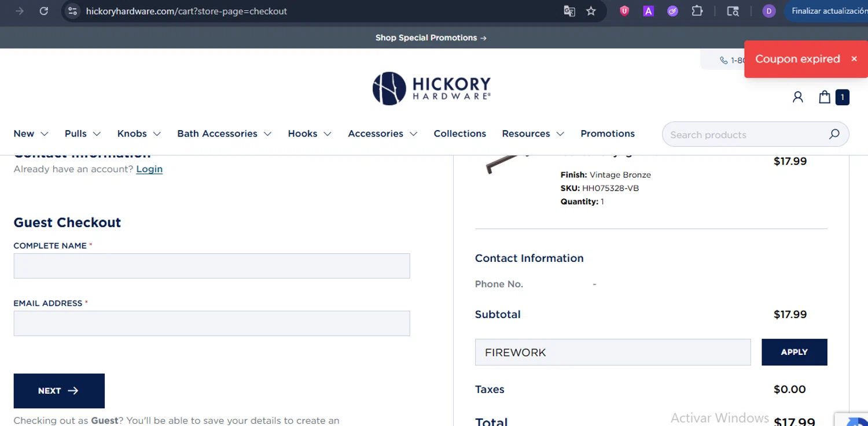This screenshot has height=426, width=868.
Task: Open the Promotions menu item
Action: click(x=608, y=134)
